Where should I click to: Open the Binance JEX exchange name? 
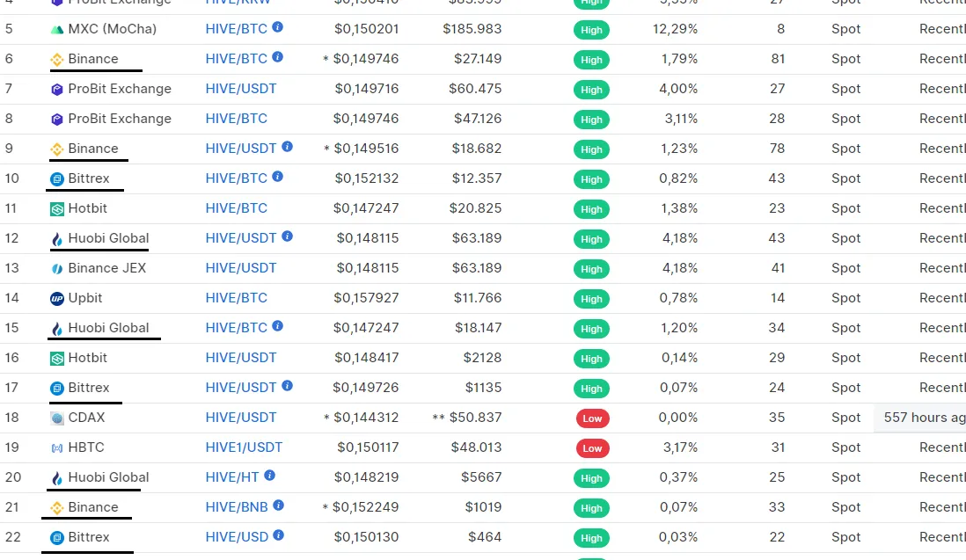(x=107, y=267)
